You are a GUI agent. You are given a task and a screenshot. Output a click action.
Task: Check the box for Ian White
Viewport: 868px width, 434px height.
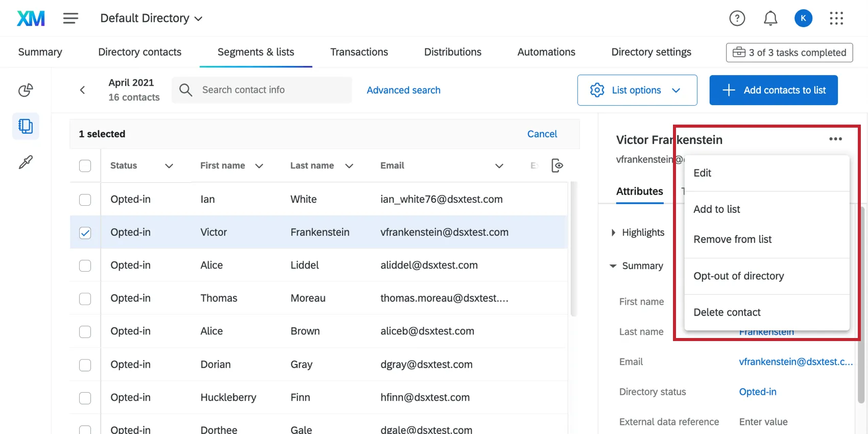coord(85,200)
